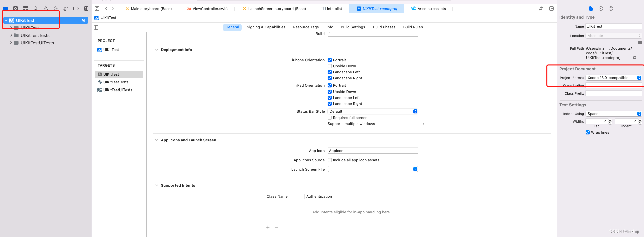Disable Wrap lines checkbox

[588, 132]
